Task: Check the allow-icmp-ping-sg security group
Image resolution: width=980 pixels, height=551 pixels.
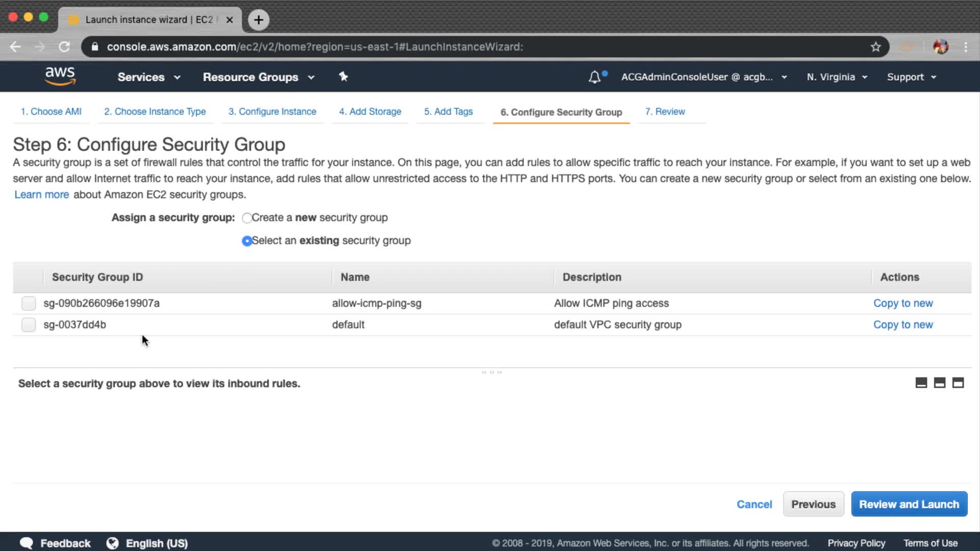Action: (29, 304)
